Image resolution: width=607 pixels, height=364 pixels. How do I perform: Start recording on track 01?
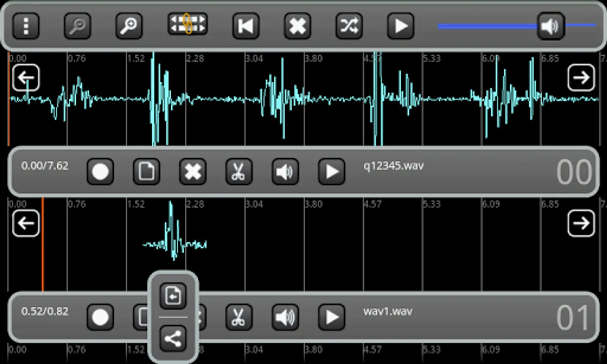point(100,317)
